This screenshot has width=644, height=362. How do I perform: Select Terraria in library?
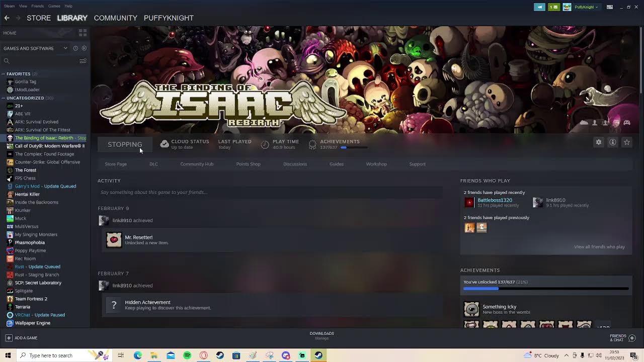23,307
